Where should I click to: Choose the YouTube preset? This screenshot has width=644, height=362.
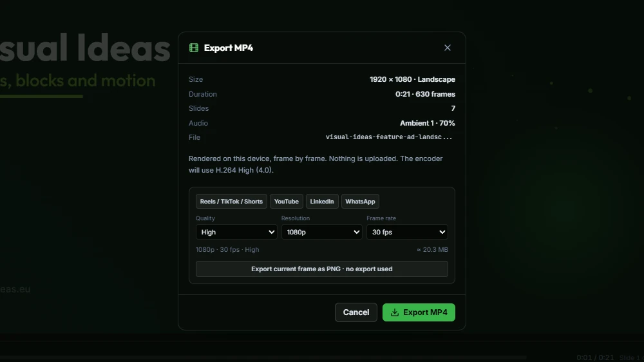(287, 202)
